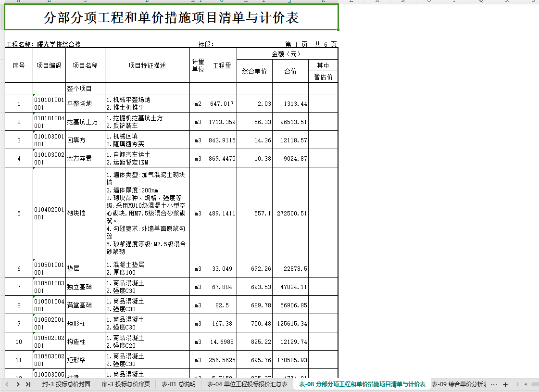Select the 标段 label cell
The image size is (539, 392).
tap(206, 44)
